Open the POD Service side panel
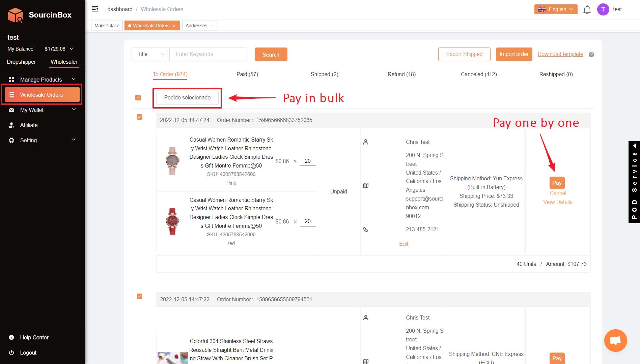Image resolution: width=640 pixels, height=364 pixels. (634, 182)
